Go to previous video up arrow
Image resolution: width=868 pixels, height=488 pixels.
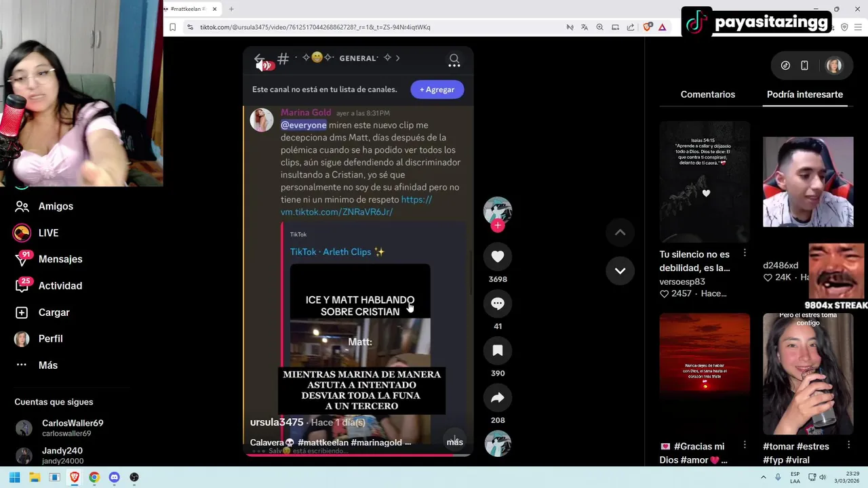coord(620,232)
